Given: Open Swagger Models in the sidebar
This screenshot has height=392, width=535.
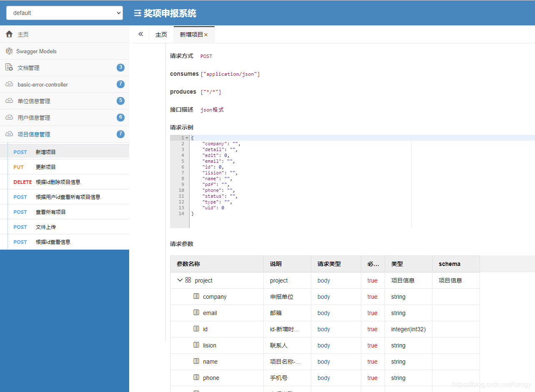Looking at the screenshot, I should tap(65, 51).
